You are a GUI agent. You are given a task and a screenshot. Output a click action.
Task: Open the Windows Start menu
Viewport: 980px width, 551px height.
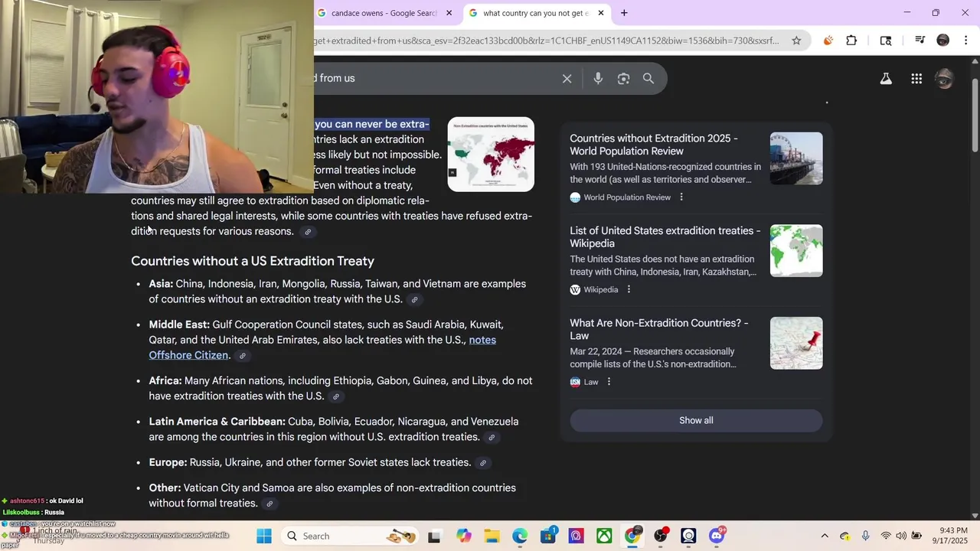(x=264, y=536)
